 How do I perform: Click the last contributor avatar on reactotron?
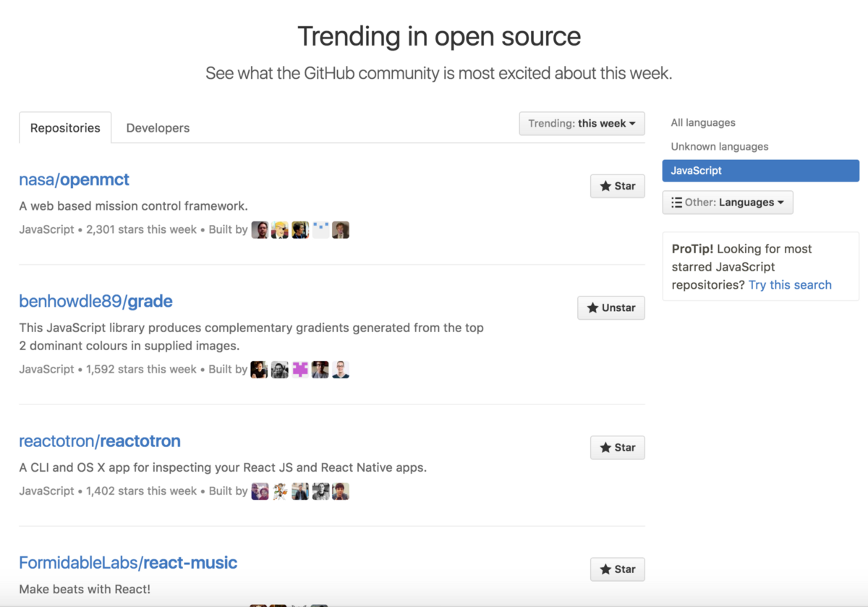pos(341,491)
